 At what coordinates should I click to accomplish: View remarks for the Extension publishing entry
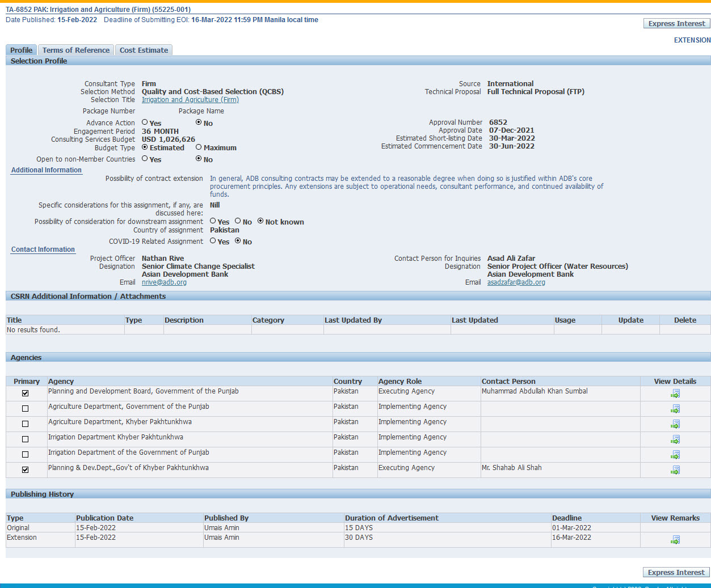click(675, 540)
